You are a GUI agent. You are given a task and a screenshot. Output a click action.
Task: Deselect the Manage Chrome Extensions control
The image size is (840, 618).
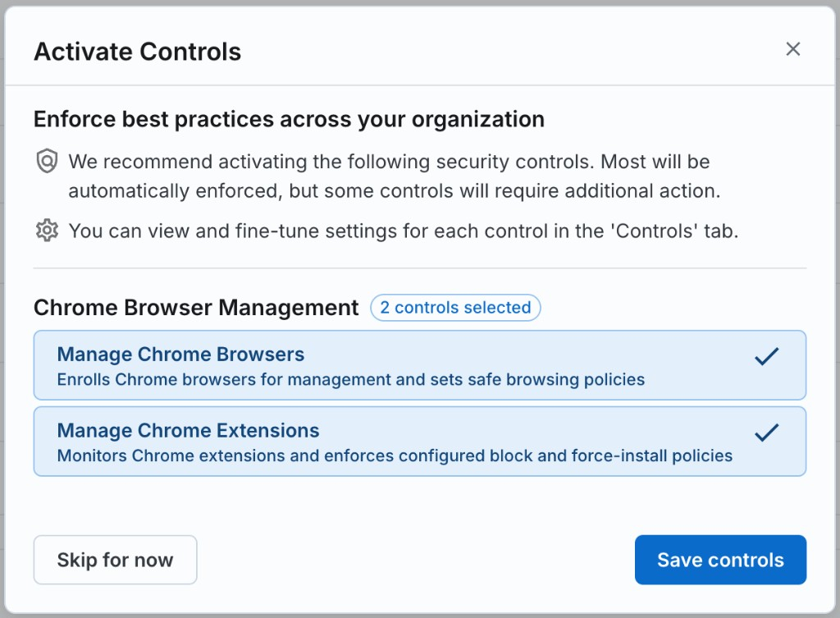pyautogui.click(x=419, y=441)
